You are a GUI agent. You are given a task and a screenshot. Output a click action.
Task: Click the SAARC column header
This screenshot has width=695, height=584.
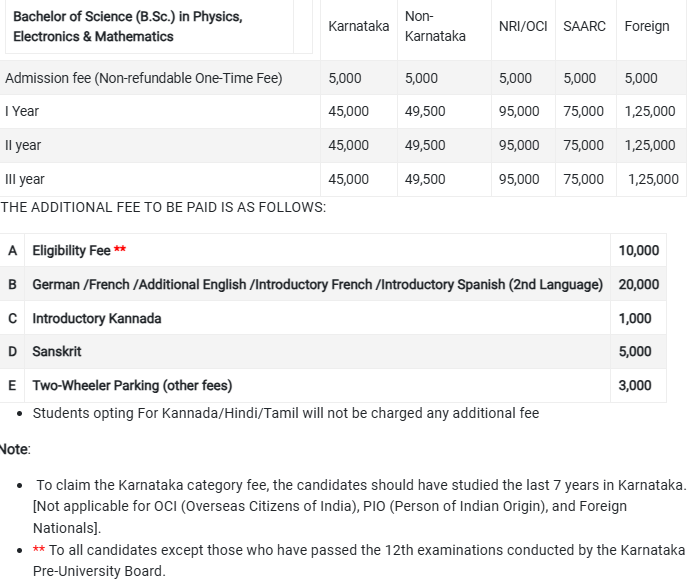coord(584,26)
